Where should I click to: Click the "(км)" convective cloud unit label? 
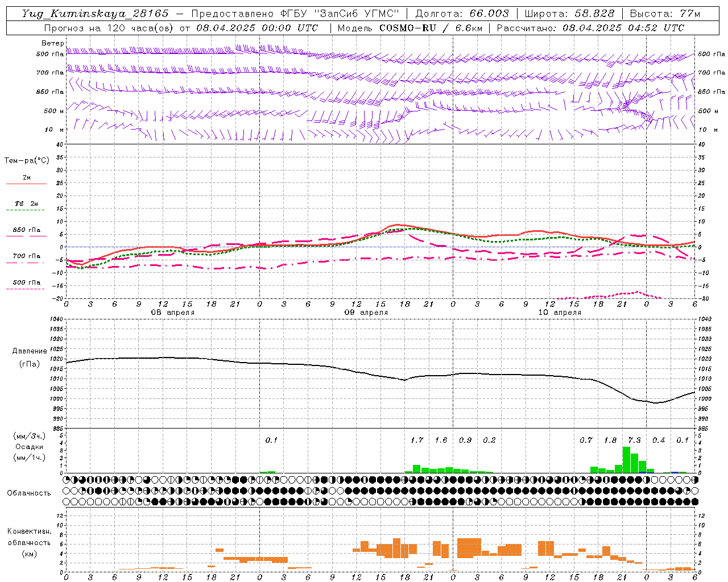tap(29, 554)
